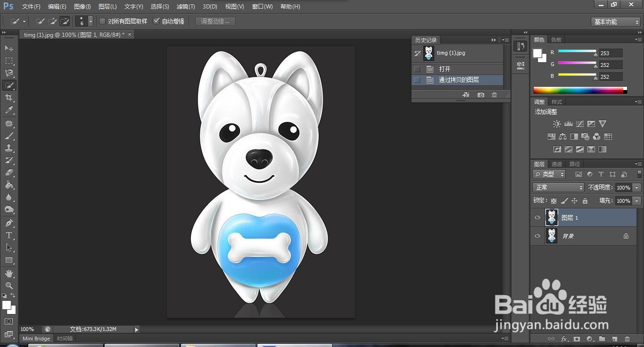This screenshot has height=347, width=644.
Task: Select the Eyedropper tool
Action: 9,110
